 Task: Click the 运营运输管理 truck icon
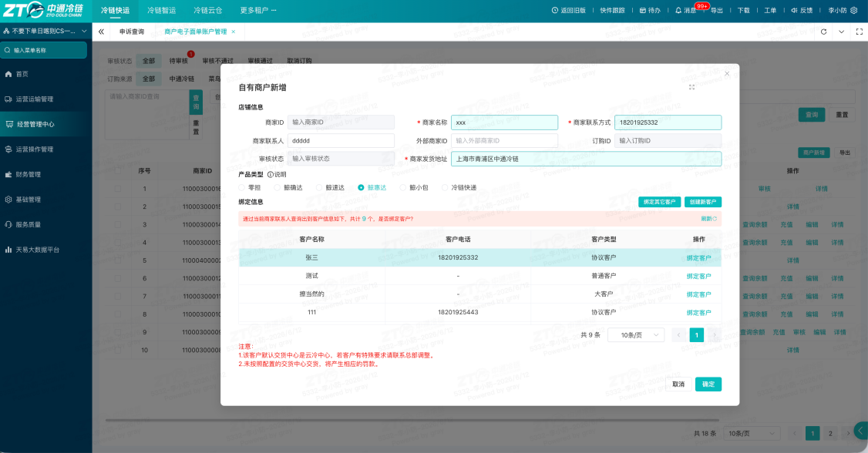click(8, 99)
